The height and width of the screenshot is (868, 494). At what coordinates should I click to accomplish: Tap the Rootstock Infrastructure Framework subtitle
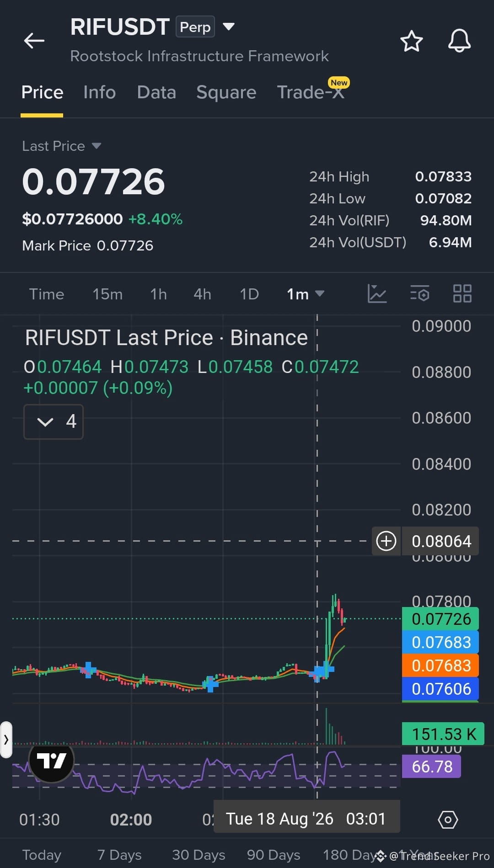tap(199, 56)
